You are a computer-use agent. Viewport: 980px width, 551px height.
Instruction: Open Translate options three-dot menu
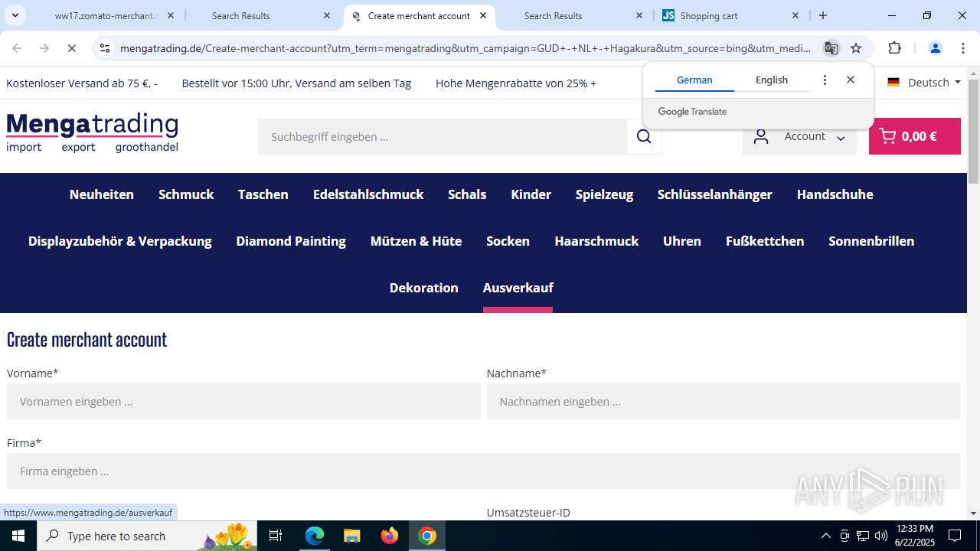pos(825,80)
